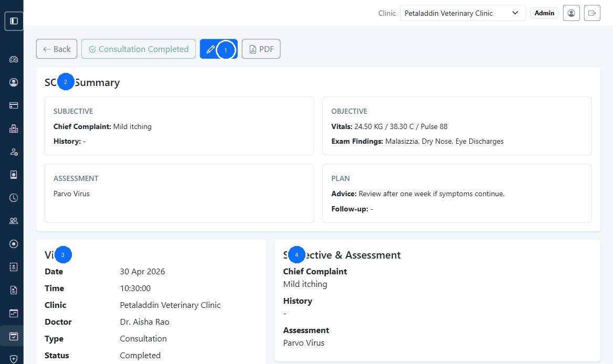Image resolution: width=613 pixels, height=364 pixels.
Task: Open the user circle icon in sidebar
Action: click(x=14, y=82)
